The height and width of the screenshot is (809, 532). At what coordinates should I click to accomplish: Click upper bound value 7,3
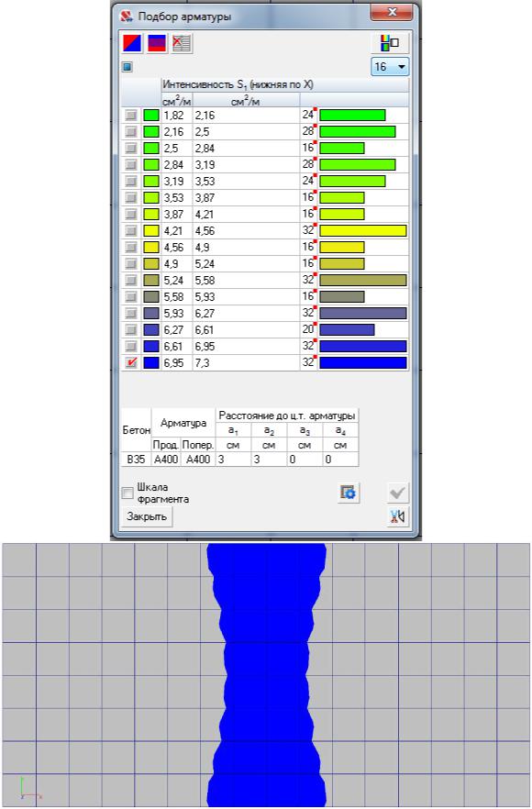coord(203,362)
